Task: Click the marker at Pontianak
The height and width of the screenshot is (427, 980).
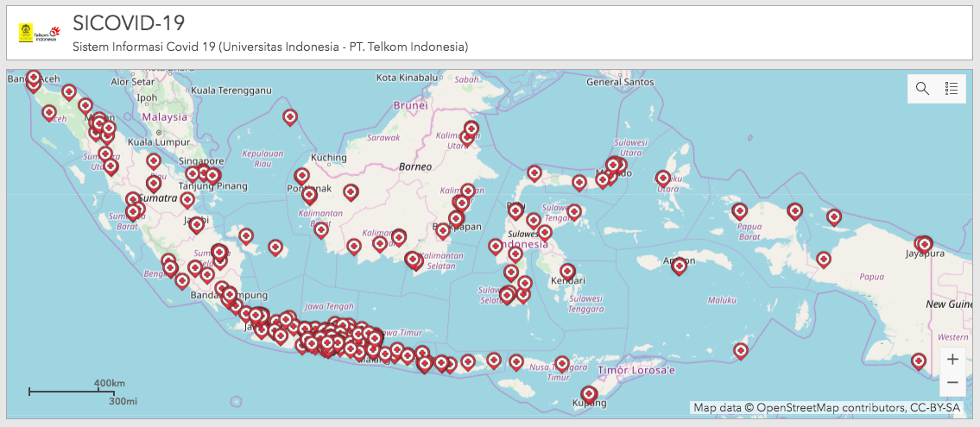Action: click(301, 176)
